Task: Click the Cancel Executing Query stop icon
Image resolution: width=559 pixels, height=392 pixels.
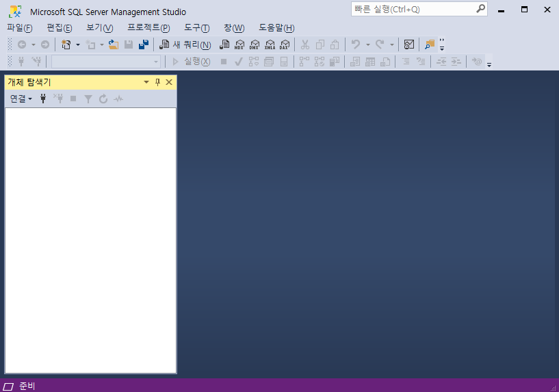Action: (224, 62)
